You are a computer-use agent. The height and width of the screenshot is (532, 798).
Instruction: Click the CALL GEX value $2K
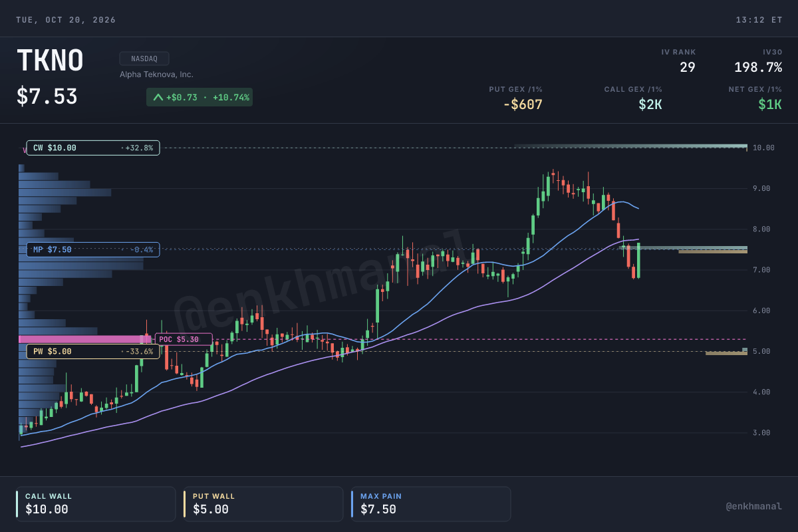pos(650,104)
